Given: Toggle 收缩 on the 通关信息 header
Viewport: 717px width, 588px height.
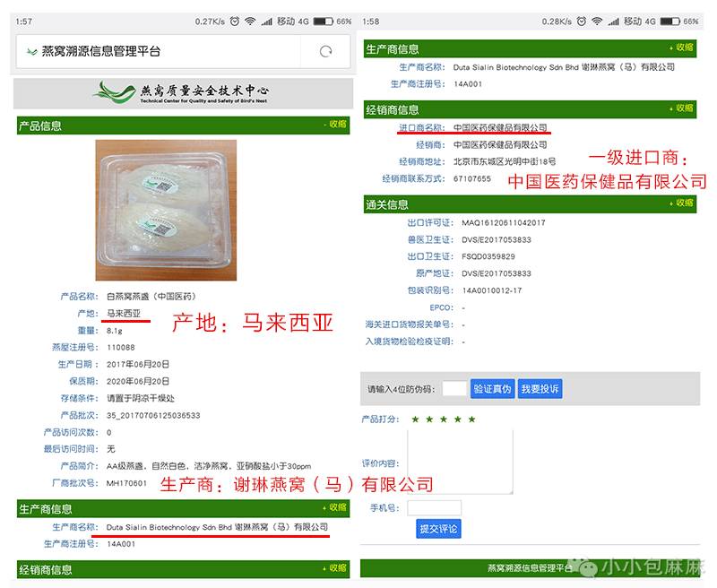Looking at the screenshot, I should pyautogui.click(x=681, y=203).
